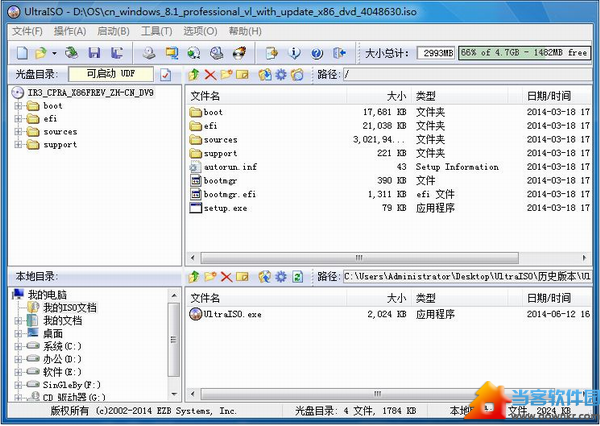Click the disc file list horizontal scrollbar

tap(359, 258)
